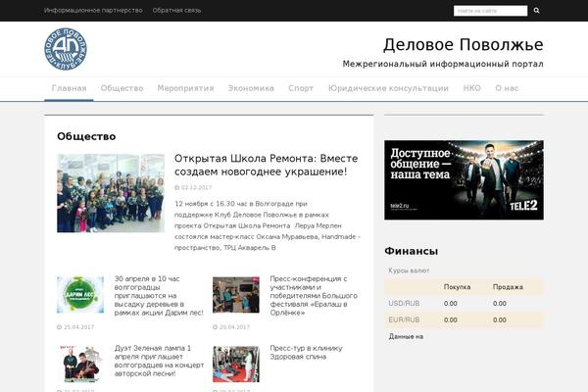This screenshot has height=392, width=588.
Task: Click the Школа Ремонта group photo thumbnail
Action: tap(110, 193)
